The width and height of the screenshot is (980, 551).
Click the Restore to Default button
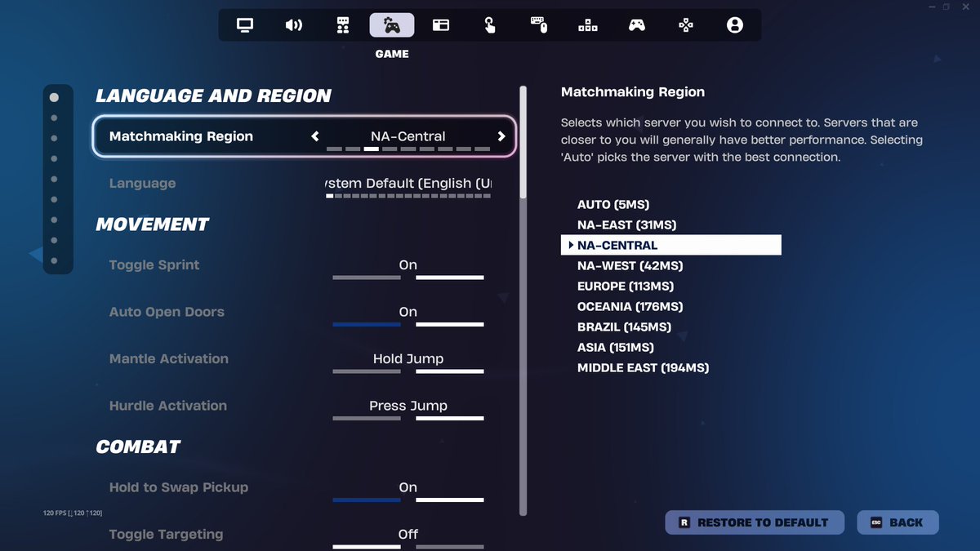point(755,522)
